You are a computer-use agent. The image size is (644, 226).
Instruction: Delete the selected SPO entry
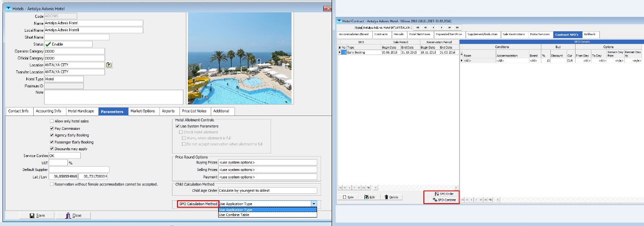coord(391,197)
